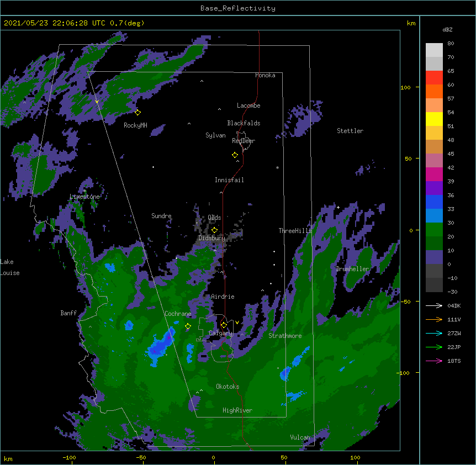Click the Blackfalds town label

click(x=244, y=123)
